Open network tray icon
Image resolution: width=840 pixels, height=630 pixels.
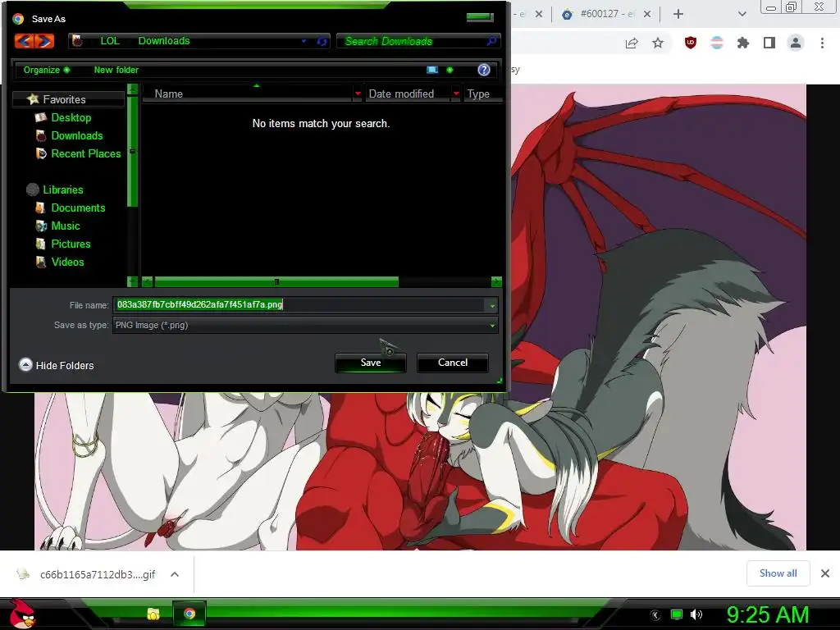(x=677, y=615)
